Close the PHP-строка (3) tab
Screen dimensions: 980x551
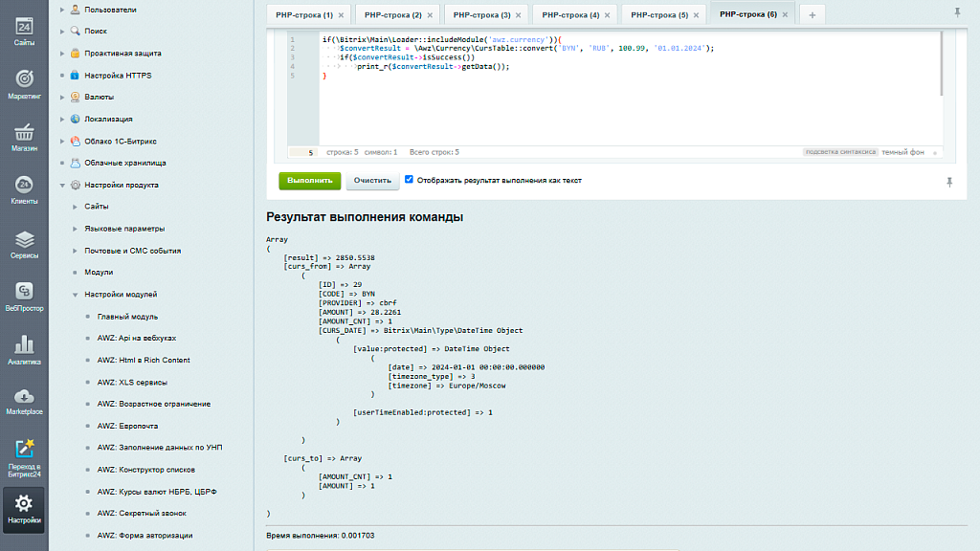point(519,15)
